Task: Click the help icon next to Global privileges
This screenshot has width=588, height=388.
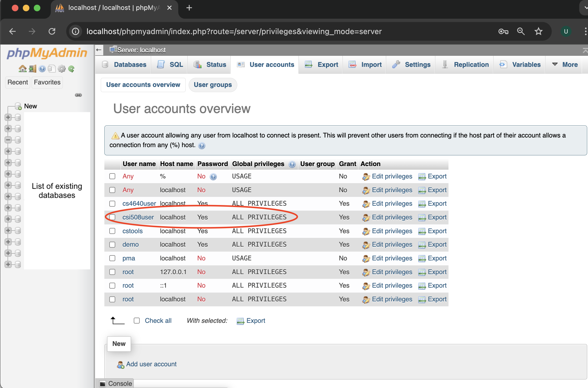Action: click(x=292, y=164)
